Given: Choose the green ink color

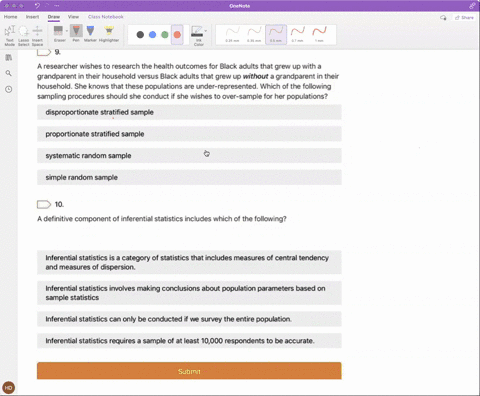Looking at the screenshot, I should [165, 34].
